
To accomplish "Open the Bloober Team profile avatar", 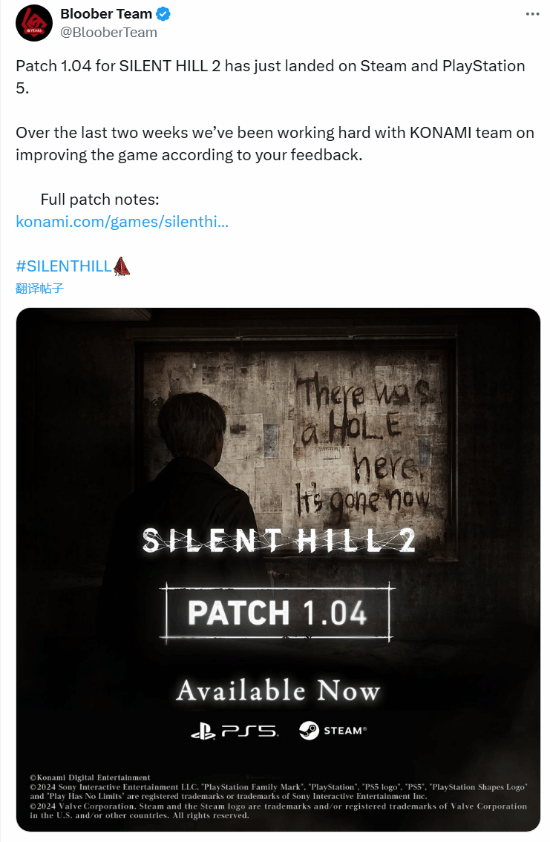I will 34,23.
